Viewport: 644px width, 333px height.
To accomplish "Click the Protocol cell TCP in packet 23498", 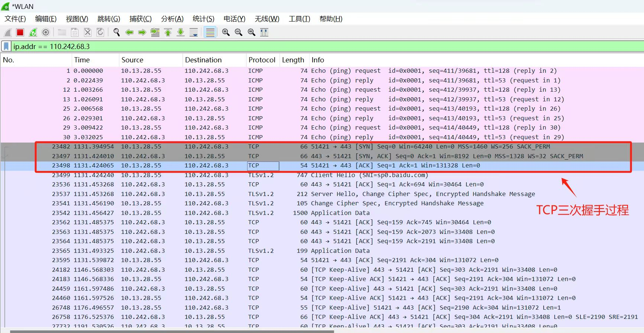I will tap(263, 166).
